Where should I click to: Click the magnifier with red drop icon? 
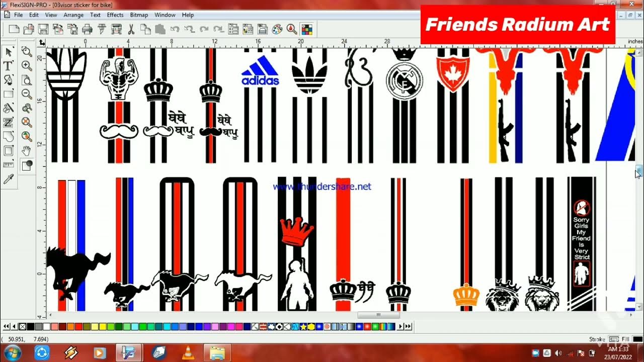292,29
